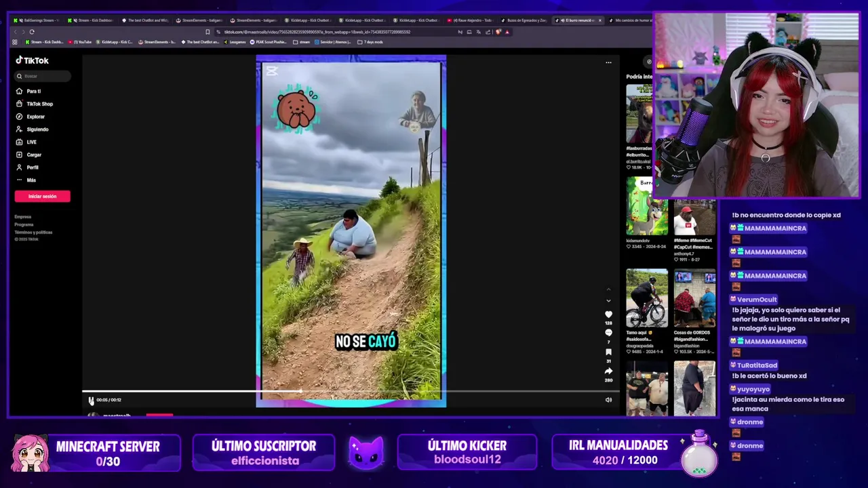Open the Tamo aquí bicycle video thumbnail

click(646, 298)
